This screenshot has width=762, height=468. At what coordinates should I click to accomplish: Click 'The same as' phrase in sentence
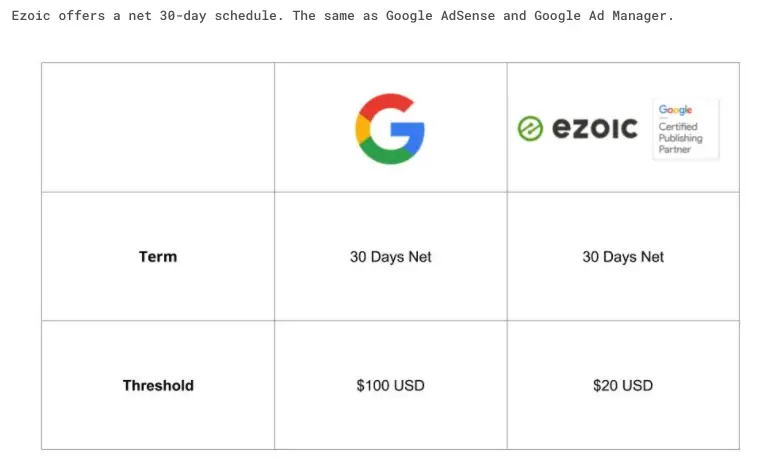[335, 16]
